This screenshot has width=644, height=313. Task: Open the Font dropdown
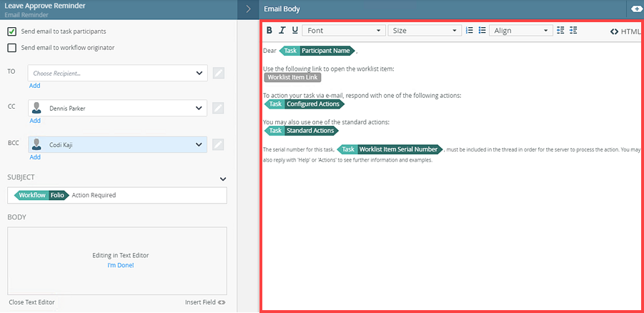tap(344, 31)
